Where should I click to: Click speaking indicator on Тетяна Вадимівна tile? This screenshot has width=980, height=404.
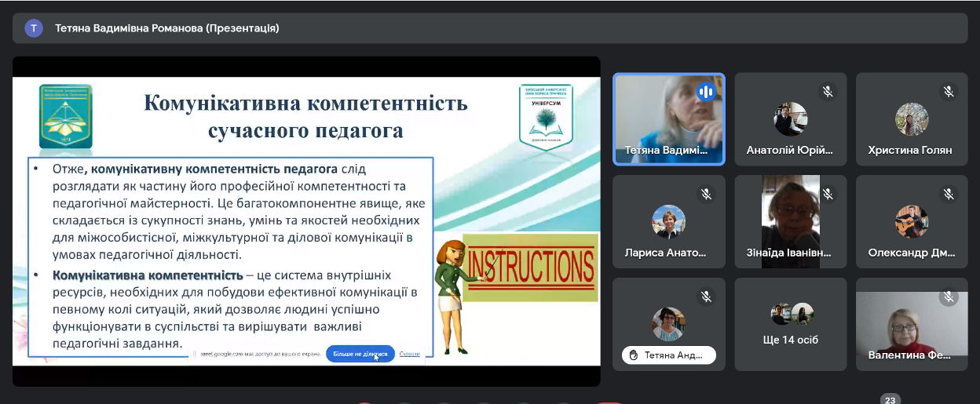coord(705,92)
